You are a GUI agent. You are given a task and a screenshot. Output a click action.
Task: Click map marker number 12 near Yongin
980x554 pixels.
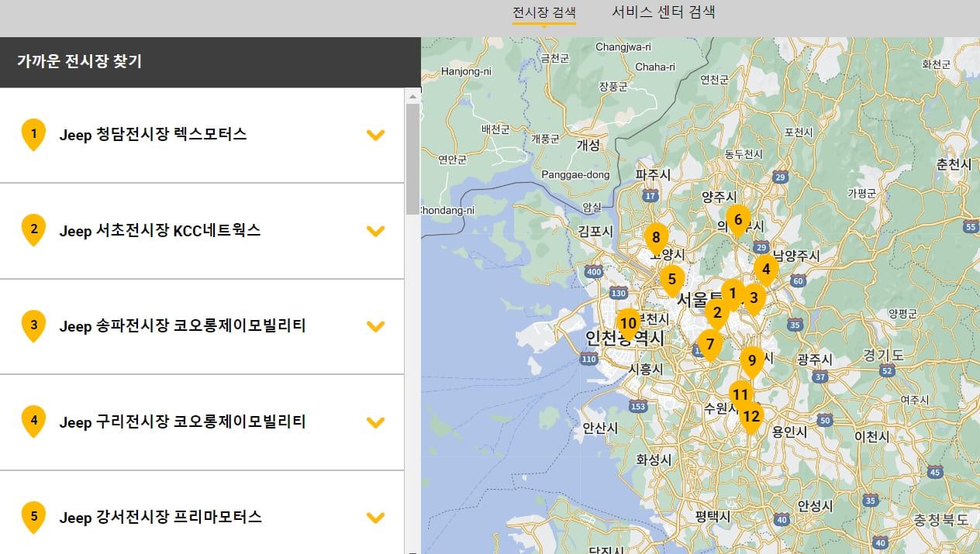[751, 417]
